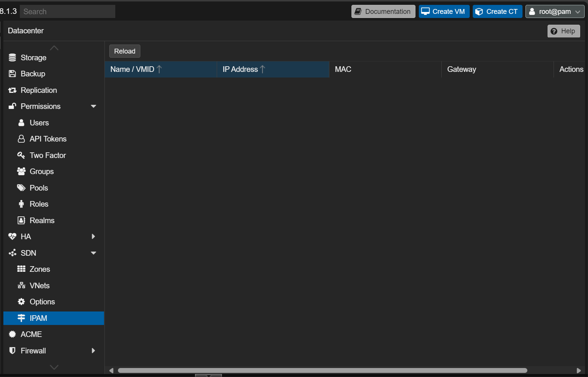Image resolution: width=588 pixels, height=377 pixels.
Task: Open the root@pam user dropdown
Action: click(x=555, y=12)
